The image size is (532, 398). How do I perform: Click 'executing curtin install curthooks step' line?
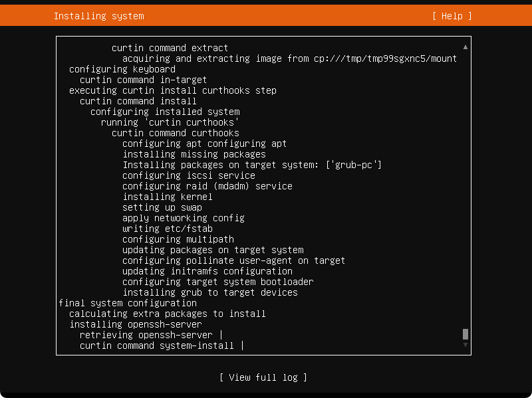pos(173,90)
